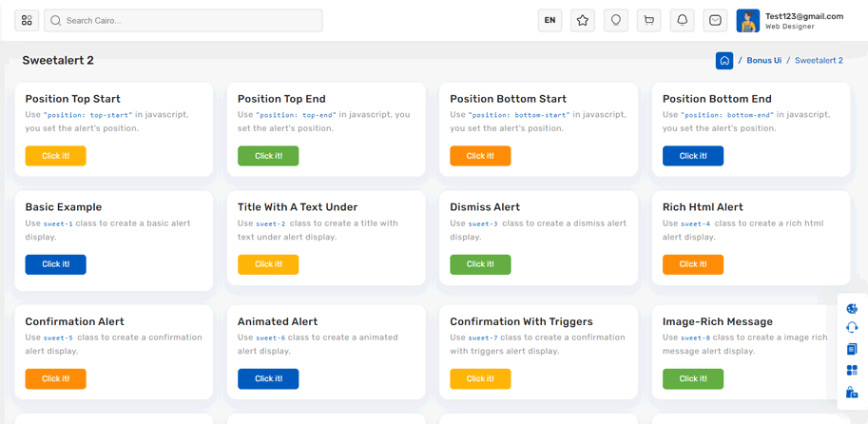This screenshot has width=868, height=424.
Task: Click the sweet-6 class code text
Action: point(271,337)
